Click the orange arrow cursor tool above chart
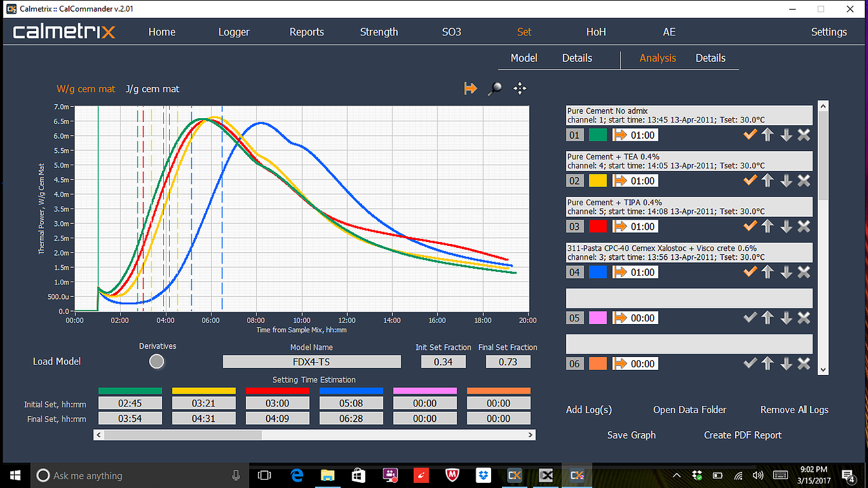The height and width of the screenshot is (488, 868). 470,89
